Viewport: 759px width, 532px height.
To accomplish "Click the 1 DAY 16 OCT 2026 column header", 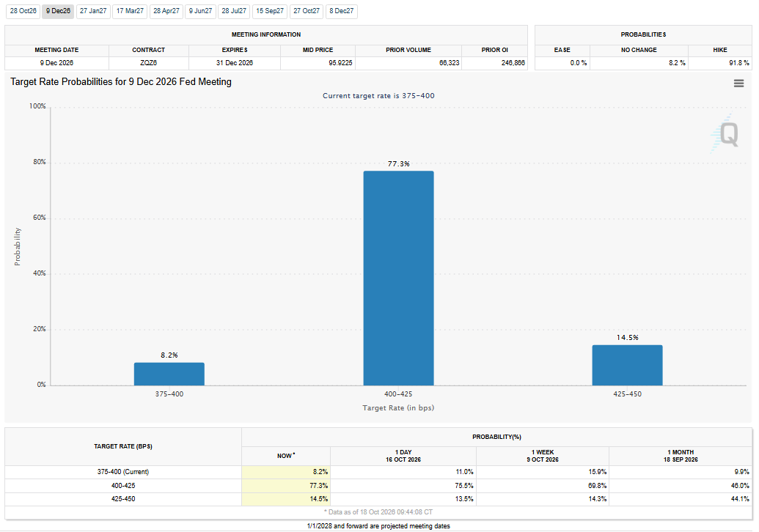I will click(403, 456).
